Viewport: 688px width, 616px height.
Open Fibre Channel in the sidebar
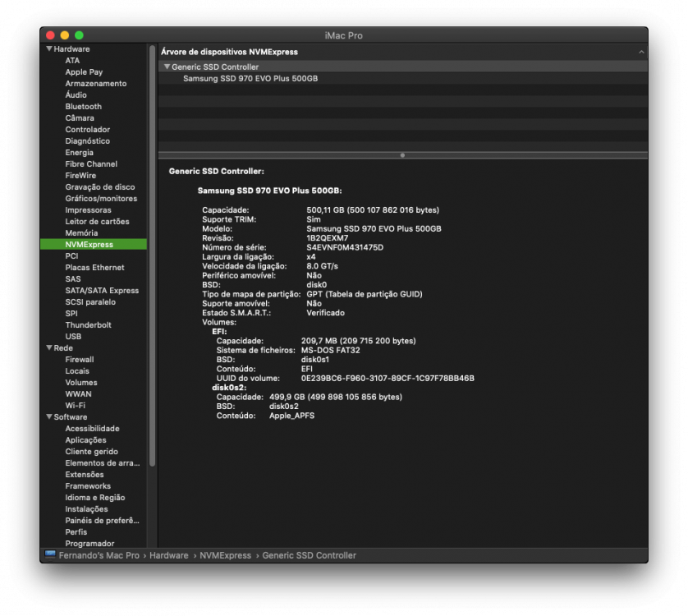[x=91, y=163]
